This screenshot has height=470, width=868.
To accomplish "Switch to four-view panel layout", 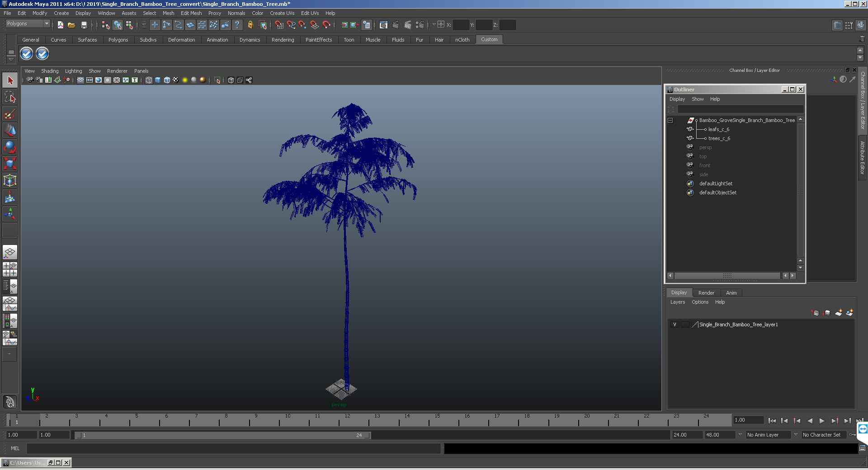I will tap(10, 269).
